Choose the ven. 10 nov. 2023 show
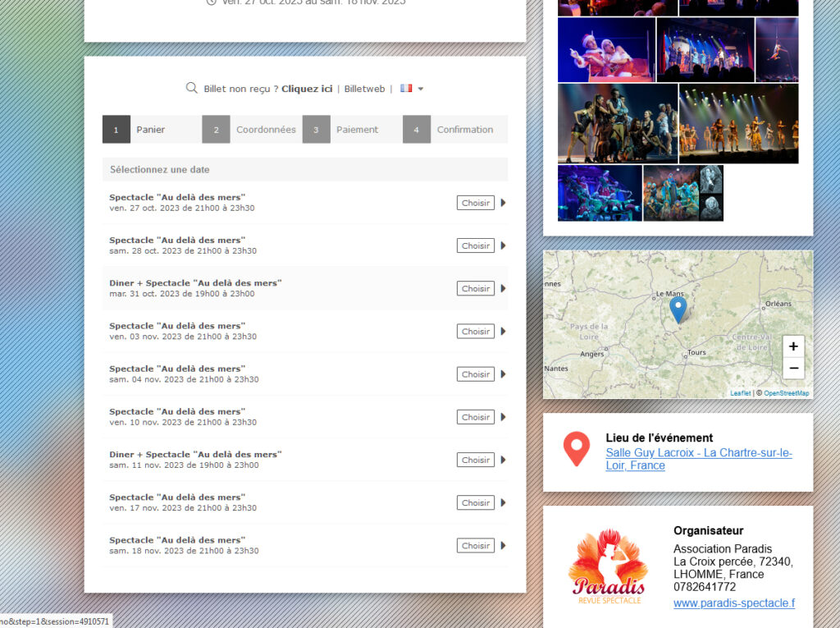This screenshot has width=840, height=628. pyautogui.click(x=475, y=417)
